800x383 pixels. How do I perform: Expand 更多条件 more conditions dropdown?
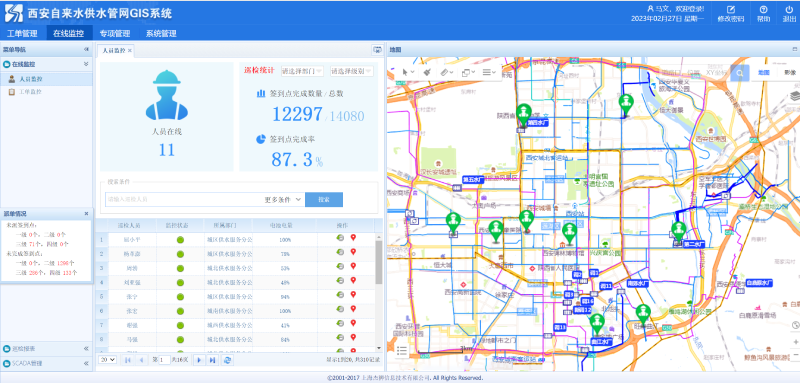283,200
